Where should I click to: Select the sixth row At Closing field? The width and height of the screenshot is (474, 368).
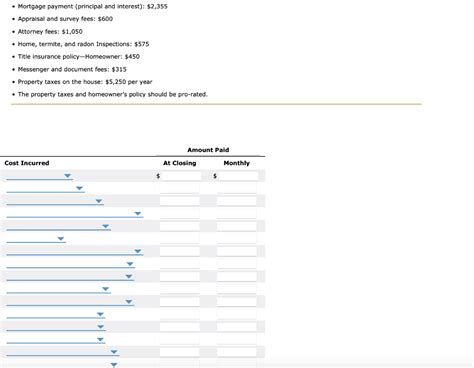180,239
